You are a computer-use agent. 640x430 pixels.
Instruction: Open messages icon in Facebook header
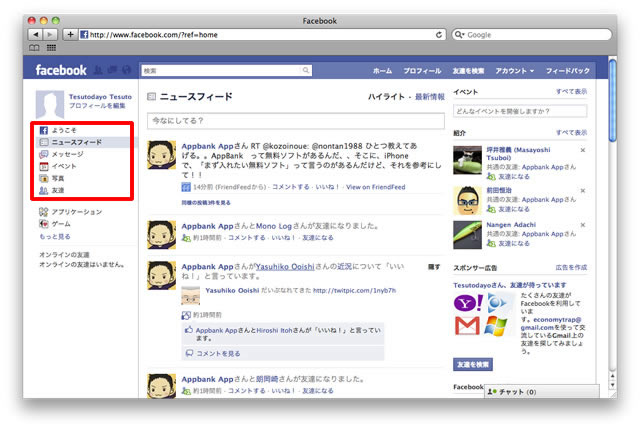point(112,70)
